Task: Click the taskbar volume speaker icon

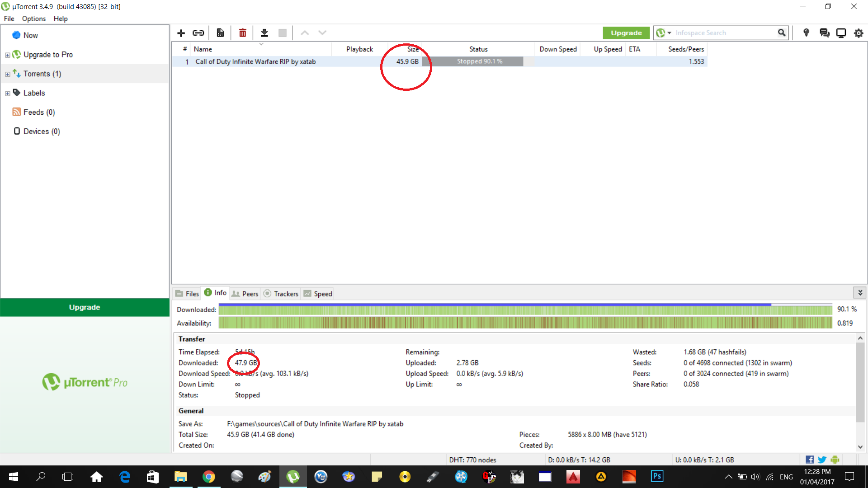Action: tap(755, 477)
